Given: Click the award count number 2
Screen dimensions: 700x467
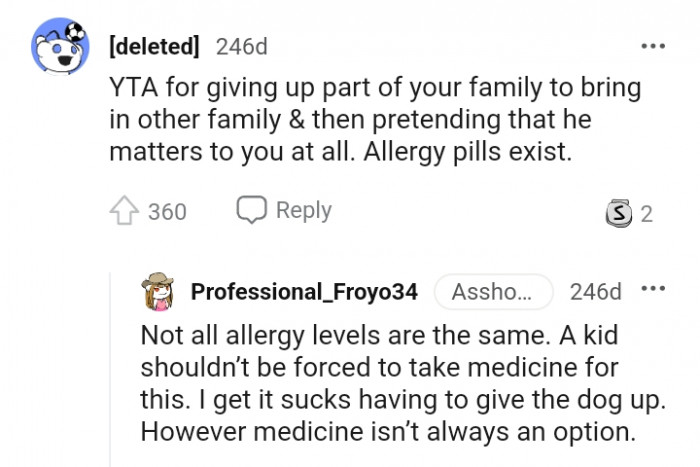Looking at the screenshot, I should click(647, 213).
